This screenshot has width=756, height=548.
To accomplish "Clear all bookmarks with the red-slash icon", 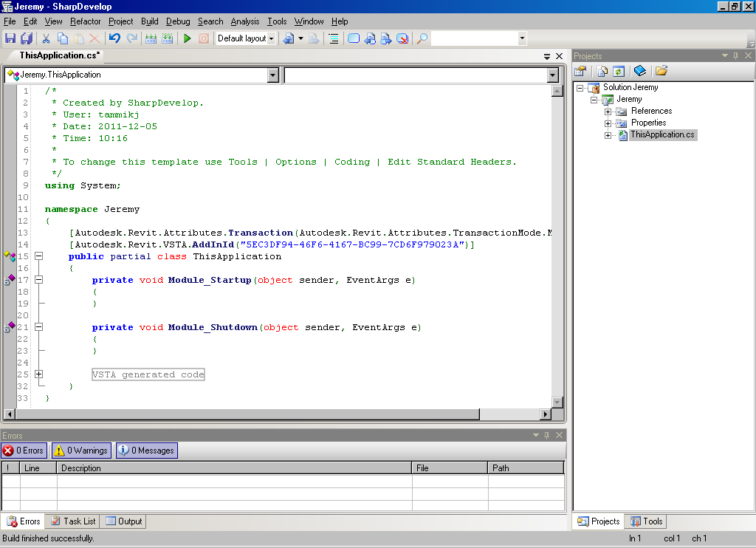I will [402, 38].
